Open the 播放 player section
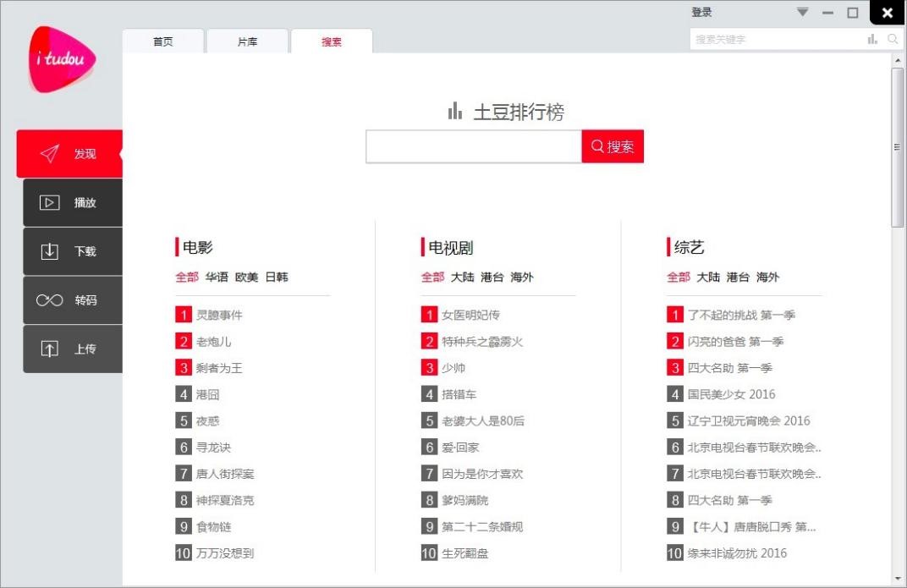 pos(73,202)
